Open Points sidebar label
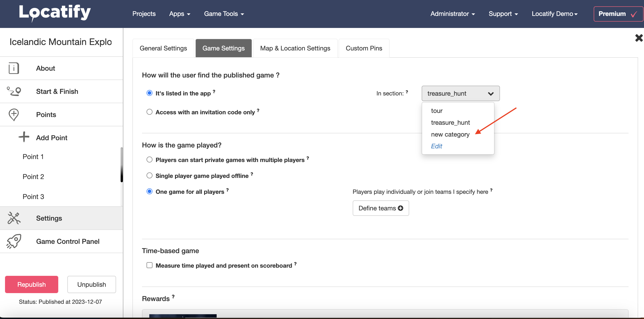The width and height of the screenshot is (644, 319). point(46,115)
